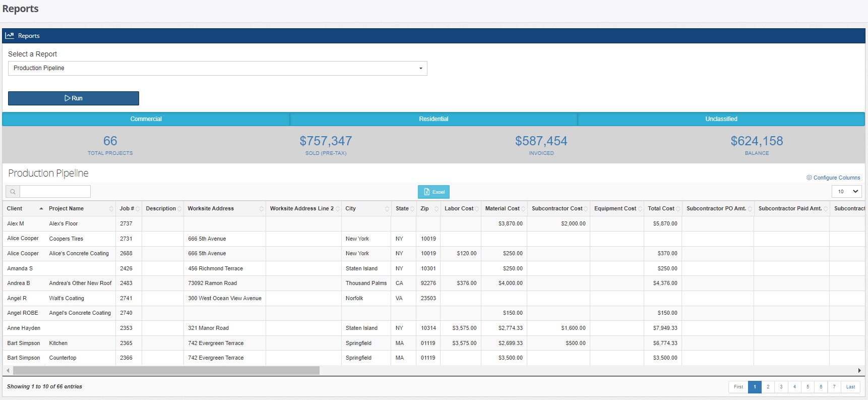Image resolution: width=868 pixels, height=400 pixels.
Task: Click scroll right arrow on table
Action: coord(859,371)
